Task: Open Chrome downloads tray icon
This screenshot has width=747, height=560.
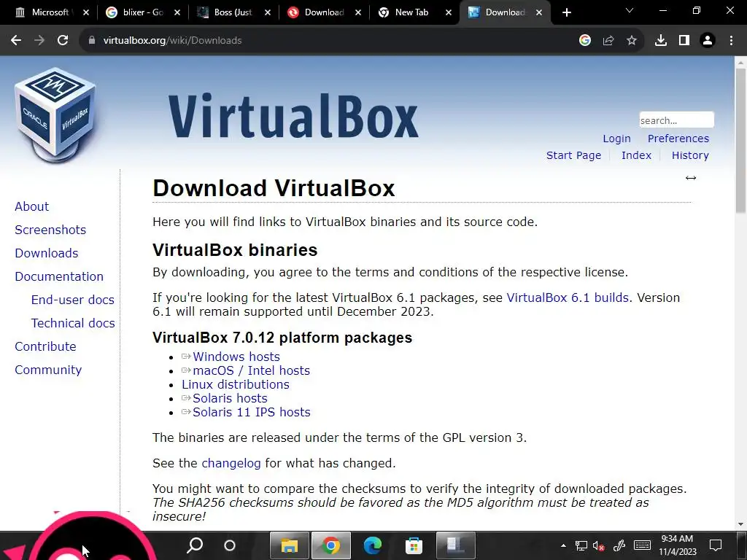Action: pyautogui.click(x=661, y=41)
